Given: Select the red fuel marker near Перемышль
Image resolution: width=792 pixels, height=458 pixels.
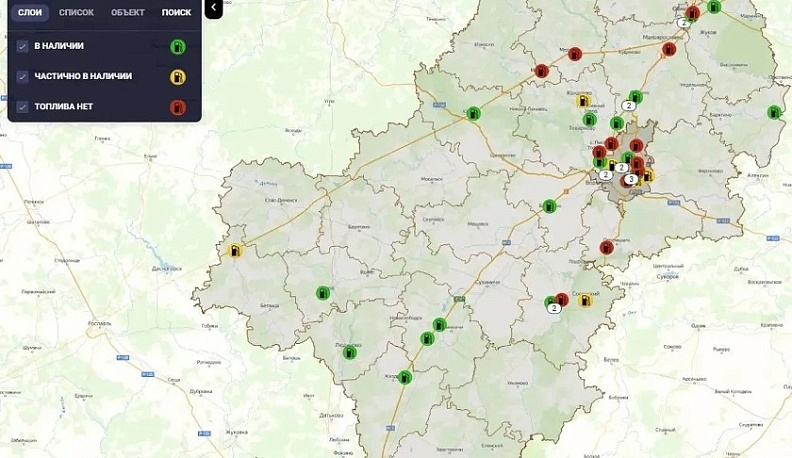Looking at the screenshot, I should (x=607, y=247).
